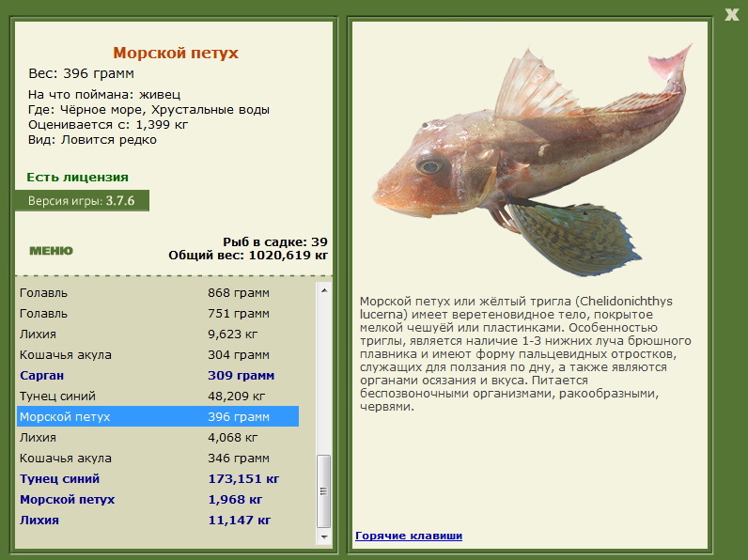Click the Рыб в садке: 39 counter

click(x=275, y=241)
